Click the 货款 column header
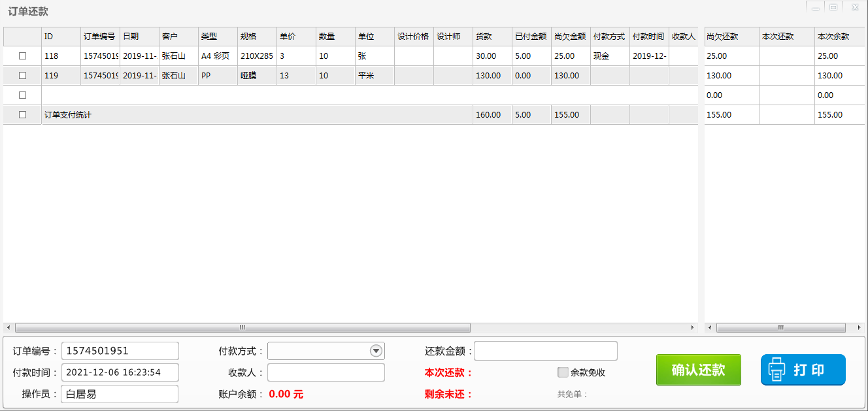The height and width of the screenshot is (411, 868). 492,37
